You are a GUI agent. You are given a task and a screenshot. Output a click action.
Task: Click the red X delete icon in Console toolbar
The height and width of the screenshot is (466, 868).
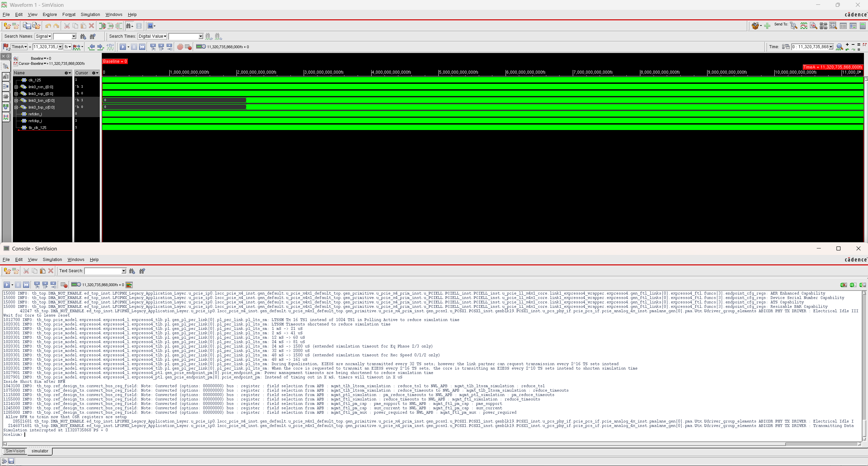click(51, 271)
